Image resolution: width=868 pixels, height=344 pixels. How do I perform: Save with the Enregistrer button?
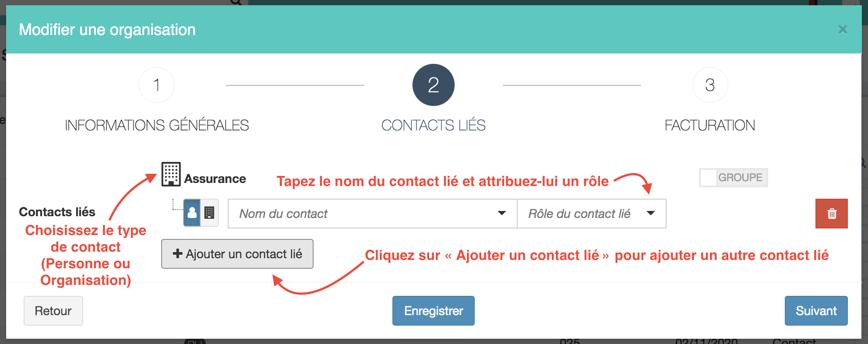click(x=434, y=311)
